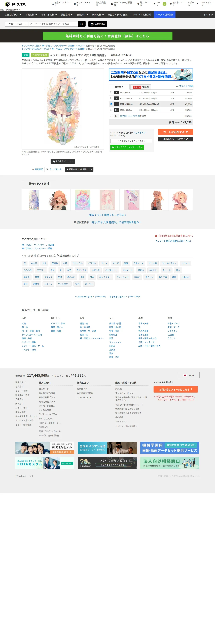Click the pencil icon on 無料編集ツールで開く
Viewport: 215px width, 644px height.
pyautogui.click(x=187, y=139)
